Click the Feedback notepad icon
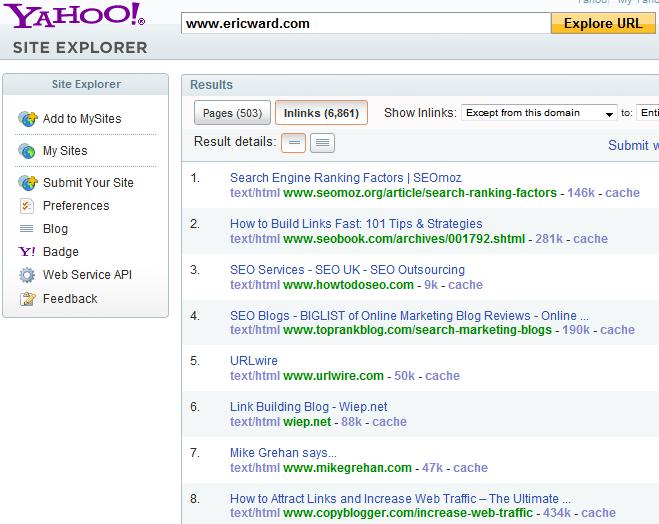 click(x=28, y=299)
